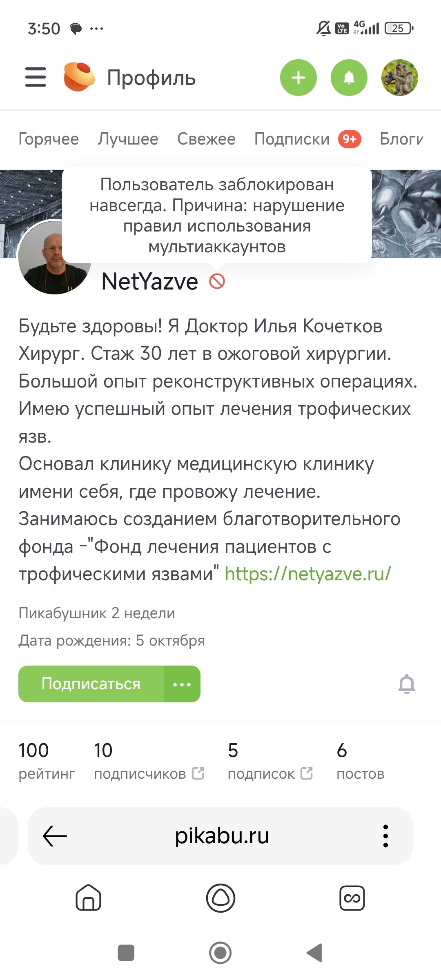
Task: Open the Свежее feed tab
Action: pyautogui.click(x=206, y=139)
